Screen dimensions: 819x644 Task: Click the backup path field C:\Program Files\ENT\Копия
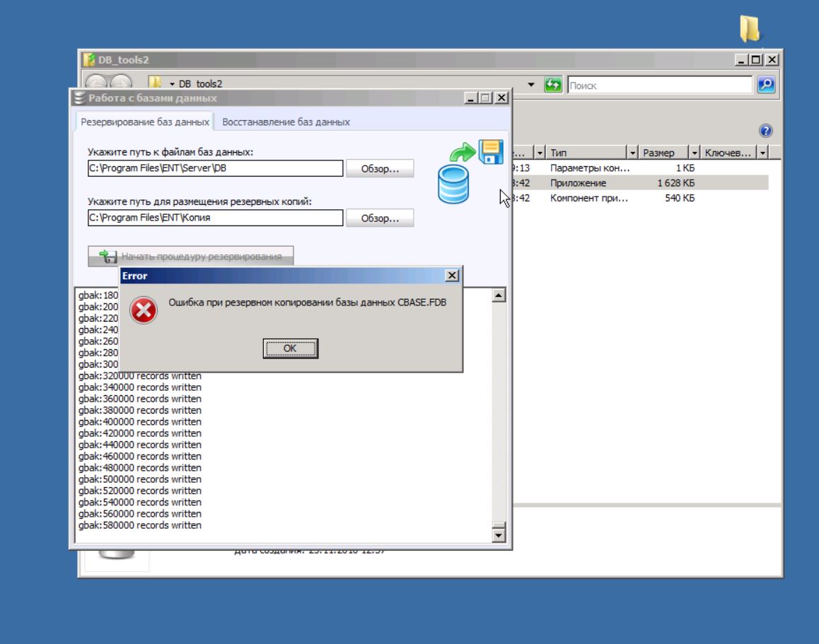(x=215, y=218)
